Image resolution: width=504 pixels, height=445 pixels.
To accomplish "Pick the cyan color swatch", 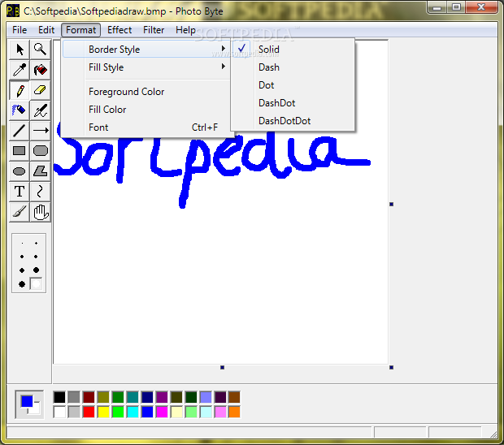I will pos(133,412).
